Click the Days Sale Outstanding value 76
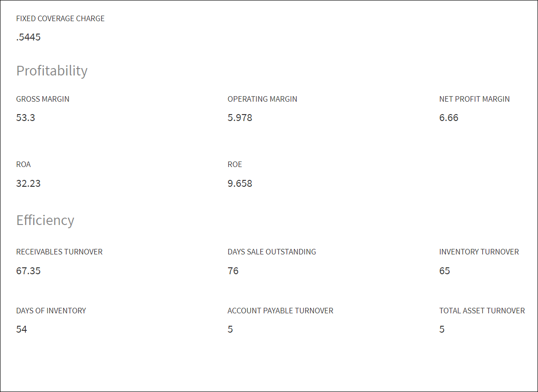This screenshot has height=392, width=538. (x=233, y=271)
